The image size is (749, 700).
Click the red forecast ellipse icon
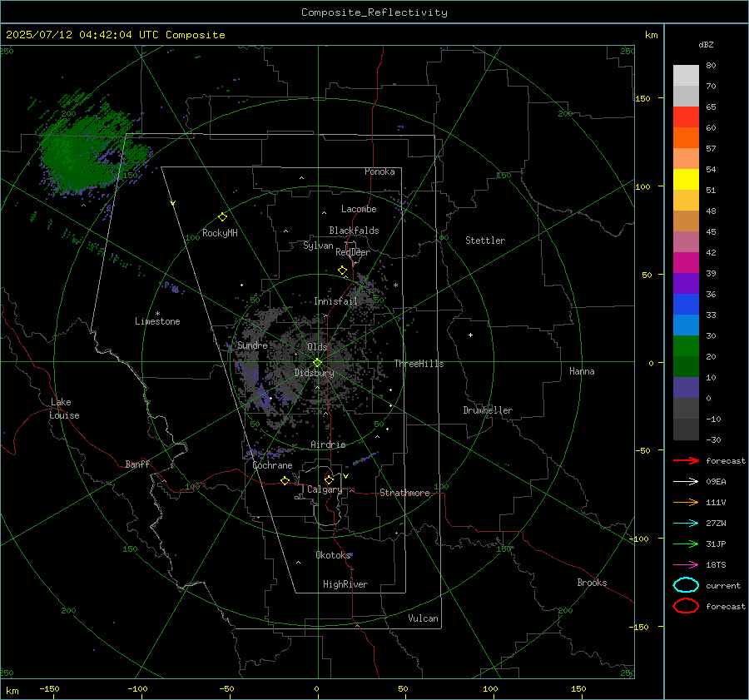coord(686,606)
